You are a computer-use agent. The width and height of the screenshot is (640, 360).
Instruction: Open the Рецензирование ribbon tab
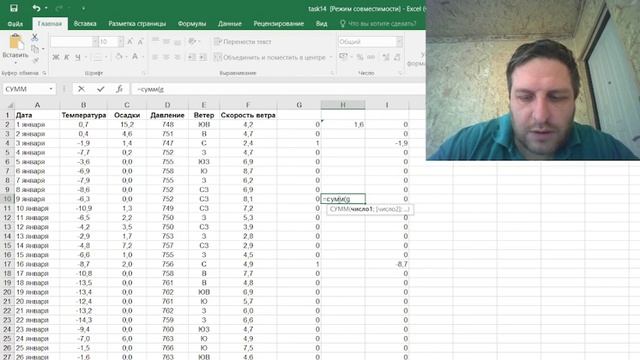click(x=279, y=24)
